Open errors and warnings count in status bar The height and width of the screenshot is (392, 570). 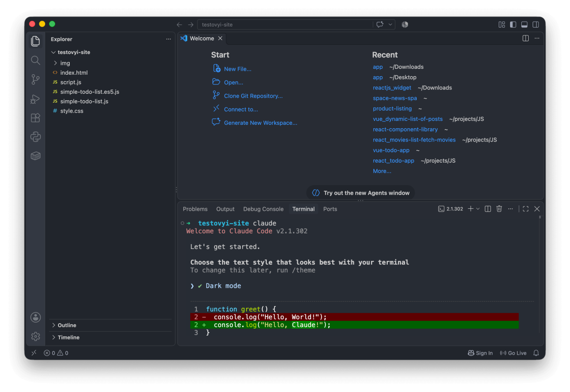point(56,353)
